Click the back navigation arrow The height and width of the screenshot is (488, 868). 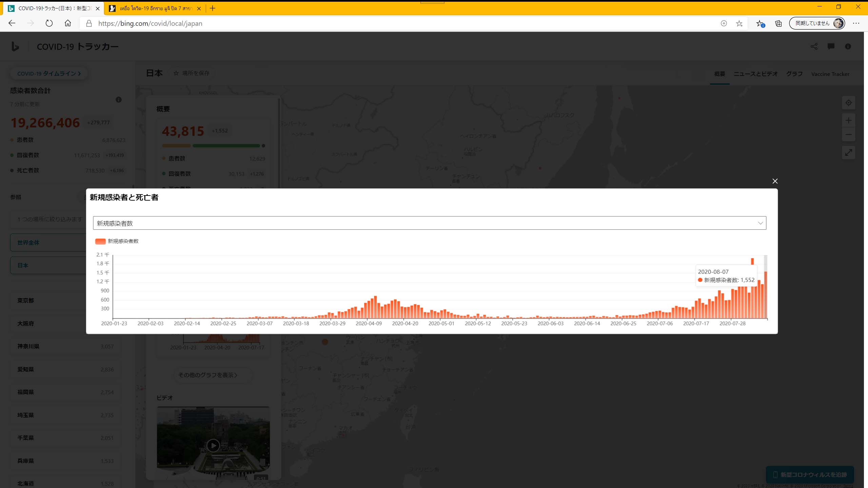click(x=12, y=23)
